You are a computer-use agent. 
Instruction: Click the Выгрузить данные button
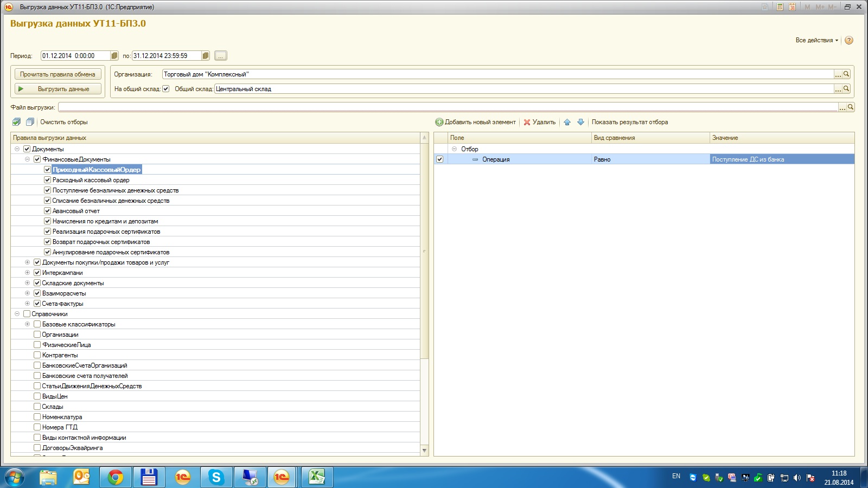pos(58,89)
